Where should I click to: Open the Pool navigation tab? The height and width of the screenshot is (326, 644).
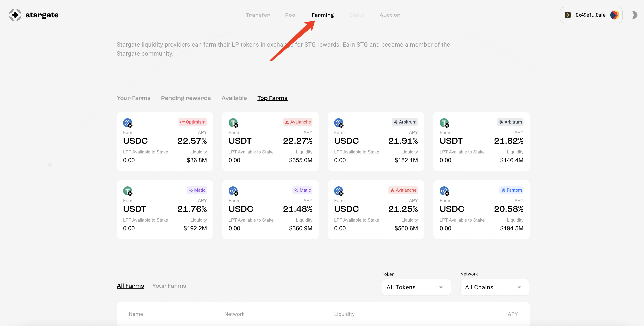(x=291, y=15)
